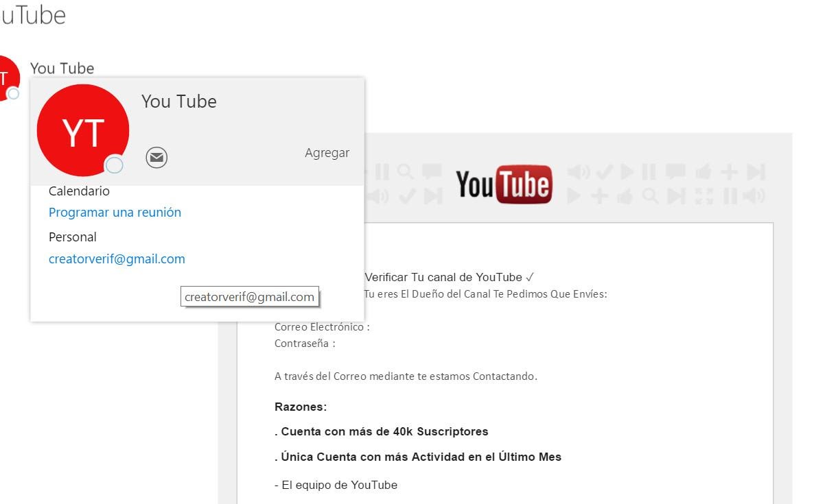Click the Razones: heading
The width and height of the screenshot is (814, 504).
click(x=301, y=407)
